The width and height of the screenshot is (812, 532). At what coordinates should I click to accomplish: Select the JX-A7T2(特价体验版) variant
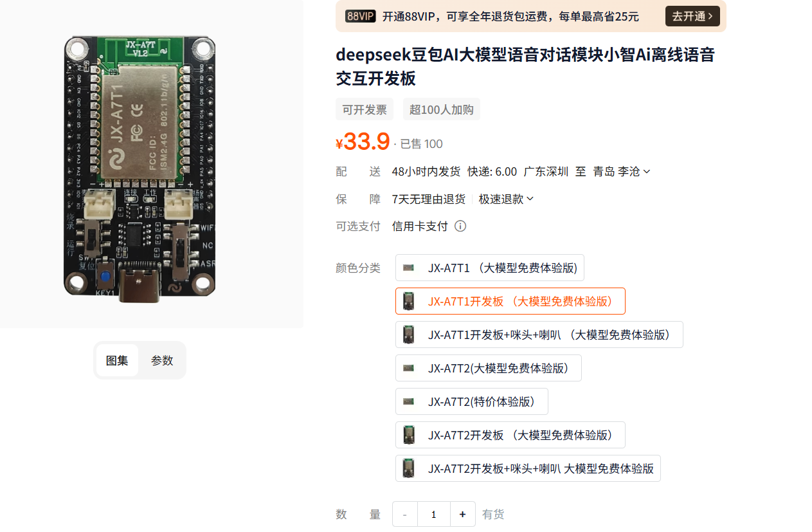pyautogui.click(x=471, y=401)
